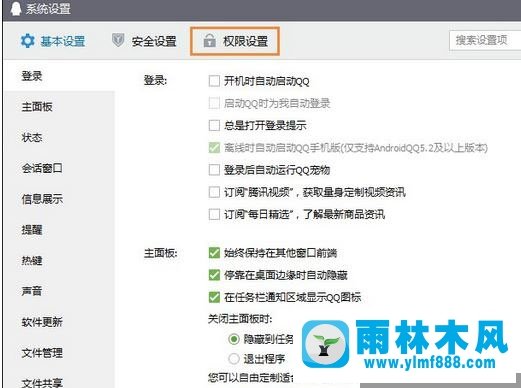The width and height of the screenshot is (521, 388).
Task: Open the 基本设置 tab
Action: coord(53,41)
